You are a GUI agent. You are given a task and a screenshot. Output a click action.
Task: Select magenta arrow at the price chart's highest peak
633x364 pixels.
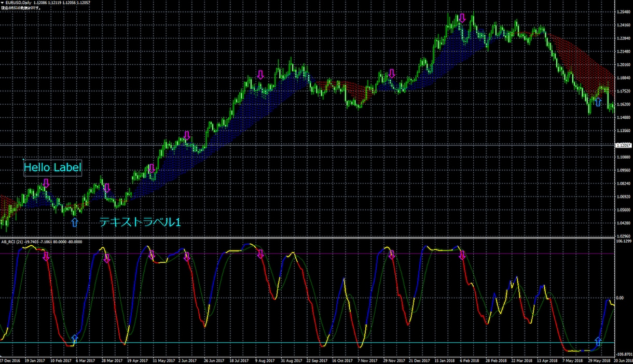tap(462, 18)
